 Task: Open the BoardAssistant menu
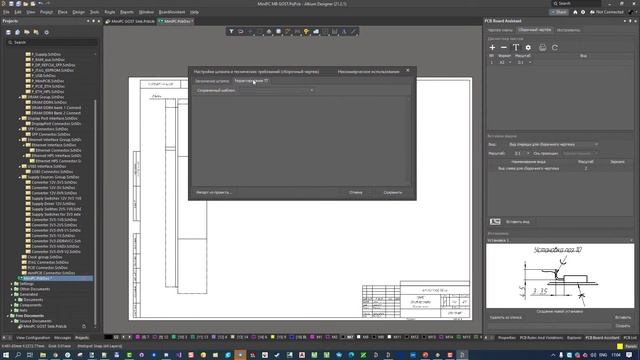pyautogui.click(x=171, y=12)
